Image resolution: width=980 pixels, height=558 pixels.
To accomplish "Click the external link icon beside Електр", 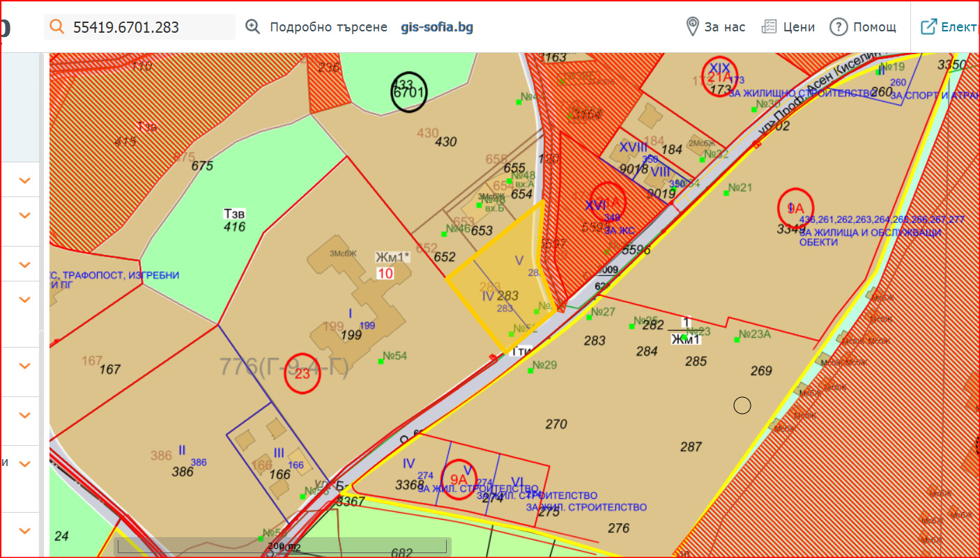I will click(x=928, y=27).
